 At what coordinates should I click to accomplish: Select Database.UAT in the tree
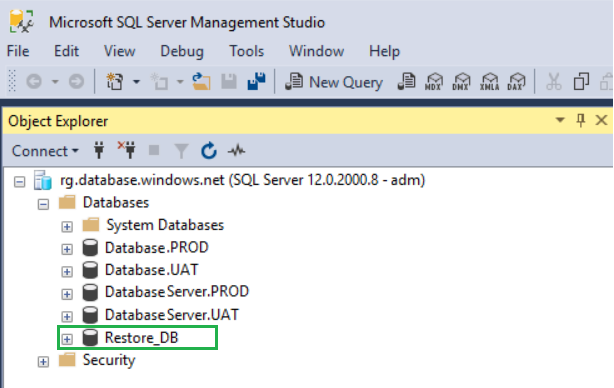pyautogui.click(x=152, y=270)
